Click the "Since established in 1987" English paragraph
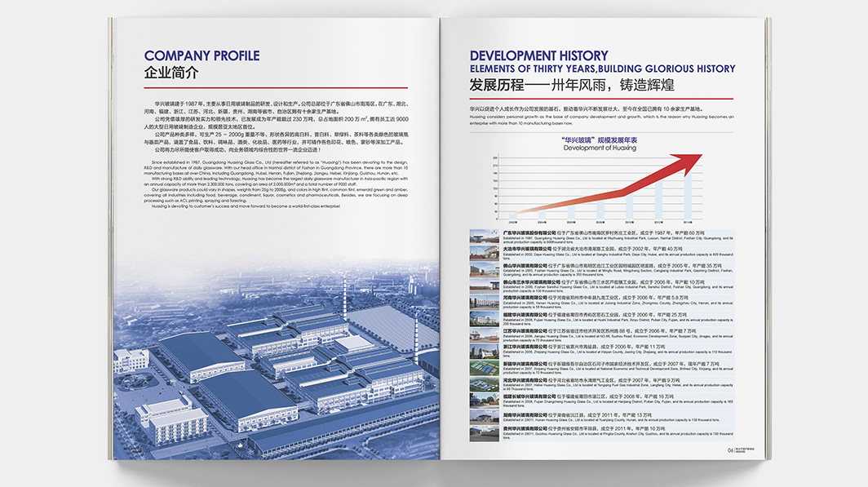Screen dimensions: 868x487 pyautogui.click(x=276, y=168)
